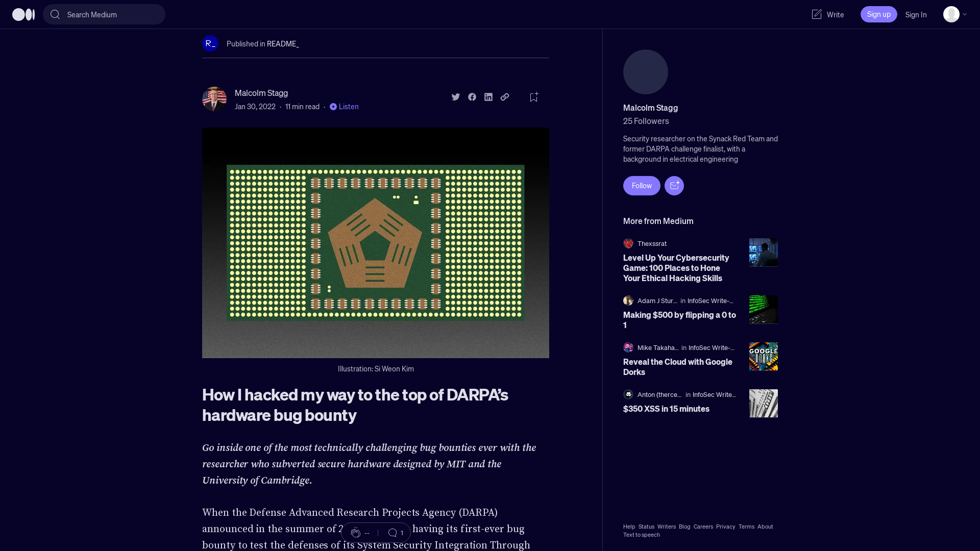The width and height of the screenshot is (980, 551).
Task: Bookmark the article with save icon
Action: (534, 97)
